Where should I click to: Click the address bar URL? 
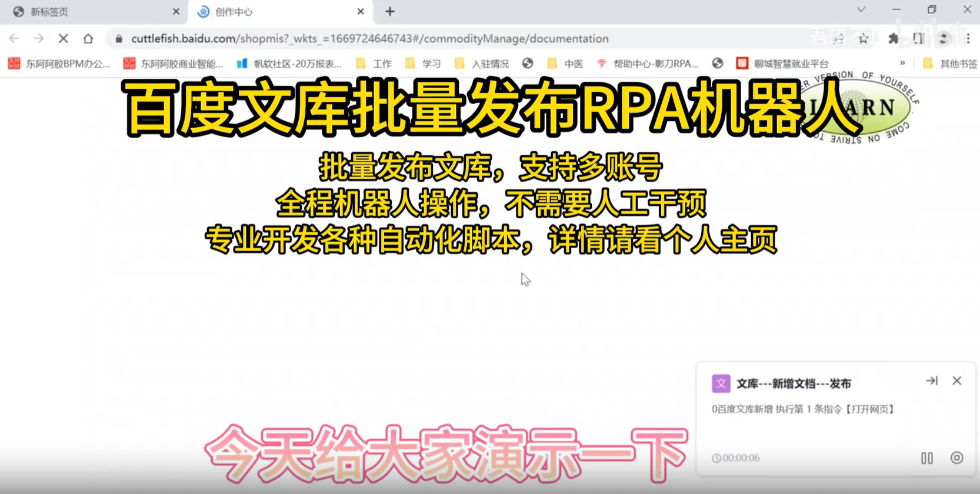click(x=370, y=38)
